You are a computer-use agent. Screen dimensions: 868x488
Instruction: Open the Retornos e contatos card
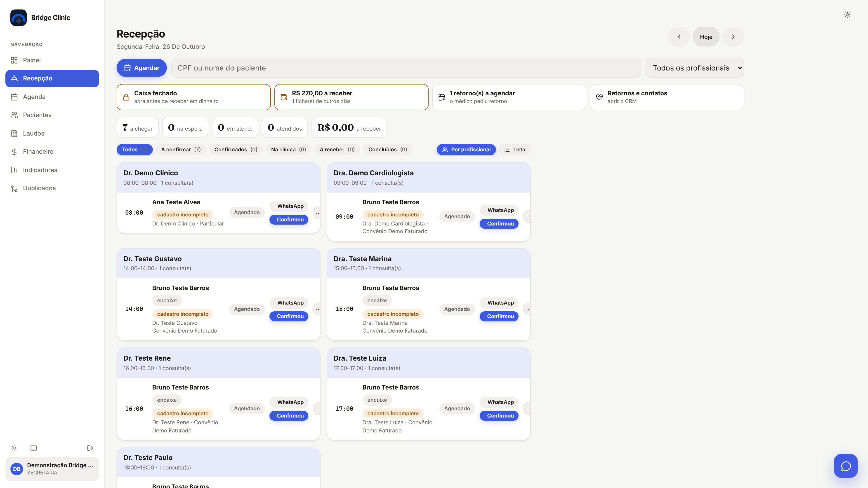click(x=667, y=97)
